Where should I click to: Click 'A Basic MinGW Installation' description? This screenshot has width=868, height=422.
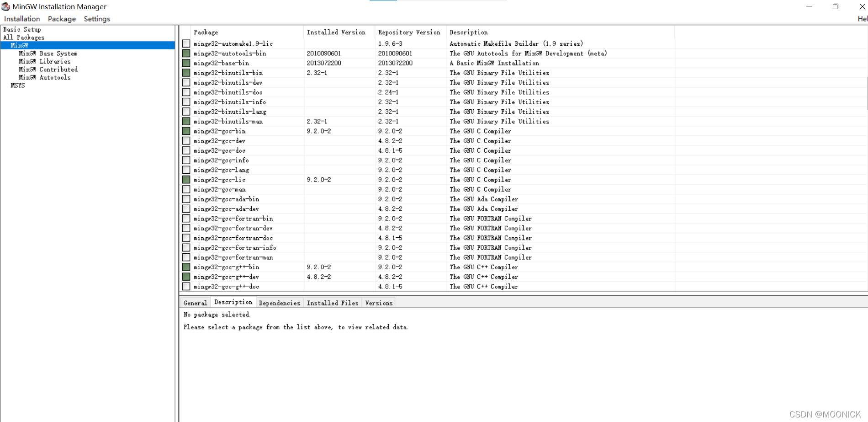pos(494,63)
